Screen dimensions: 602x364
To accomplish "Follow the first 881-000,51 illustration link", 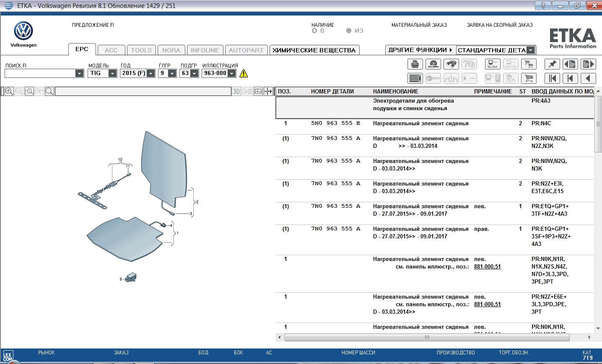I will click(487, 266).
